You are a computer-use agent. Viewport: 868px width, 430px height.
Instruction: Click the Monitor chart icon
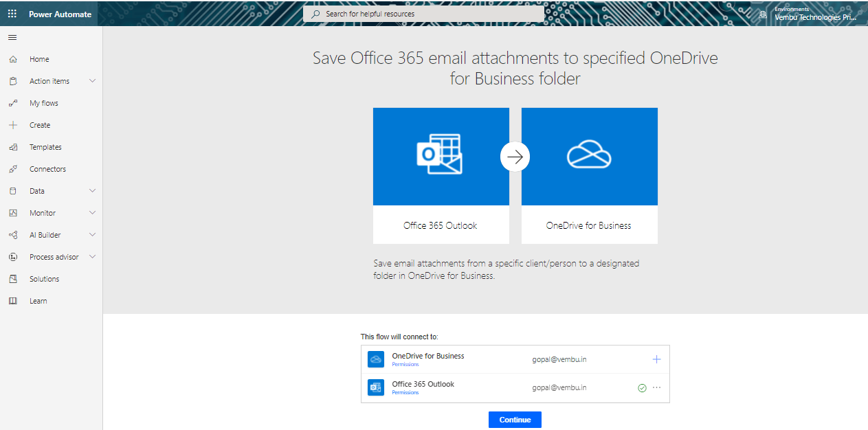(13, 213)
